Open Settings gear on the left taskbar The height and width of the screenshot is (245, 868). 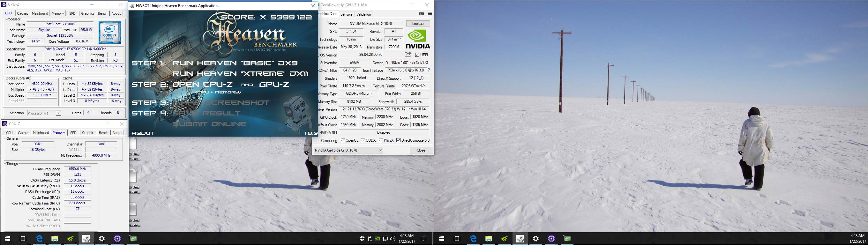click(102, 239)
